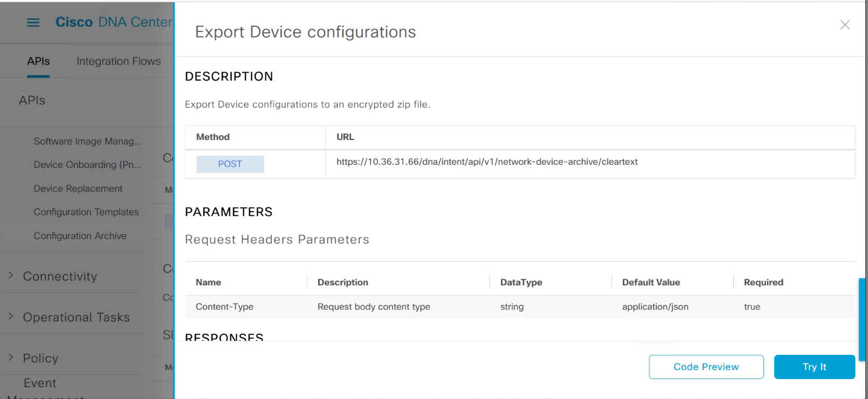Open Configuration Archive API group

80,236
